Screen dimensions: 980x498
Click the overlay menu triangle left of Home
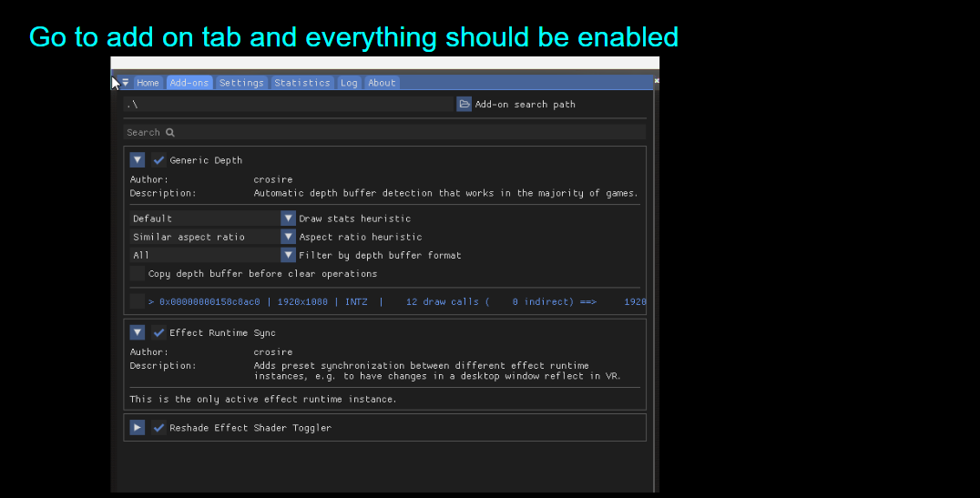coord(125,83)
